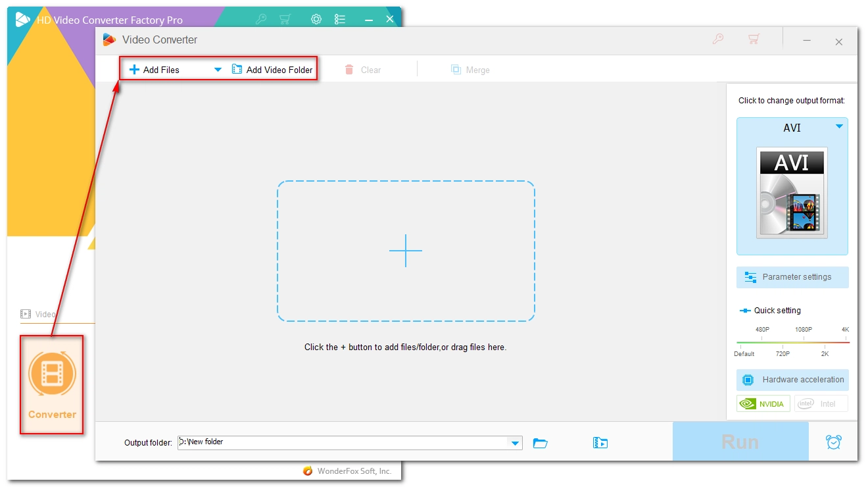Click the Quick setting label
The image size is (868, 487).
[777, 311]
